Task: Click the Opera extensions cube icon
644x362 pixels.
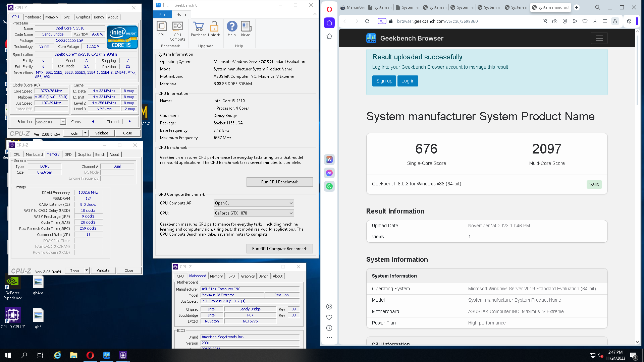Action: coord(629,21)
